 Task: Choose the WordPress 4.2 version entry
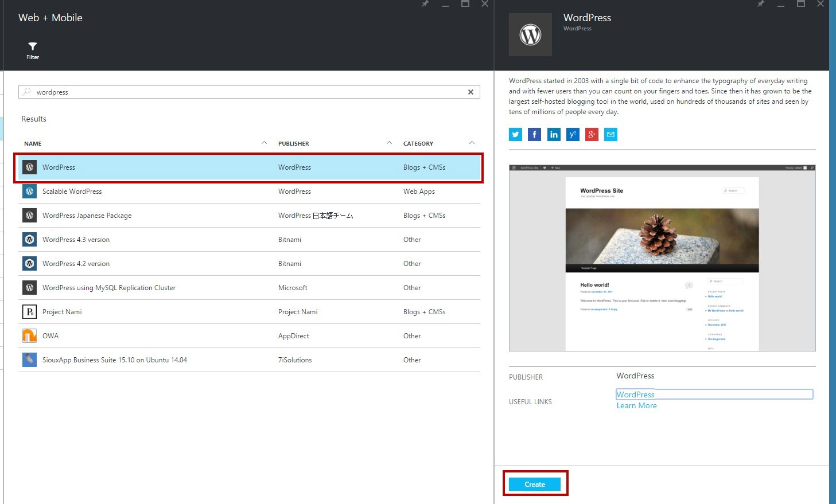tap(76, 264)
